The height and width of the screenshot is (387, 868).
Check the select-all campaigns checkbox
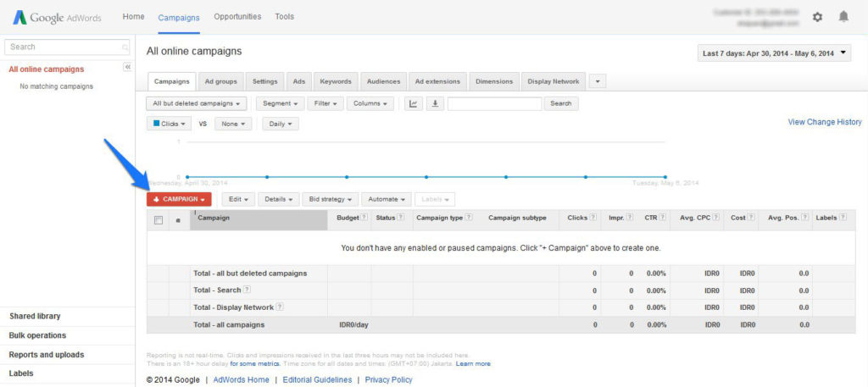pyautogui.click(x=158, y=220)
